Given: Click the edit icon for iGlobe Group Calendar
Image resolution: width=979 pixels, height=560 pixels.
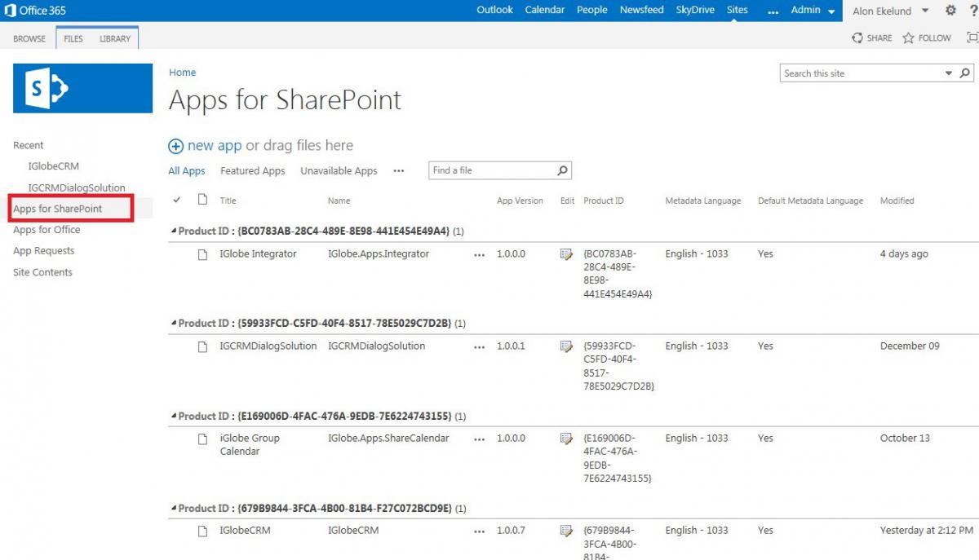Looking at the screenshot, I should [x=566, y=439].
